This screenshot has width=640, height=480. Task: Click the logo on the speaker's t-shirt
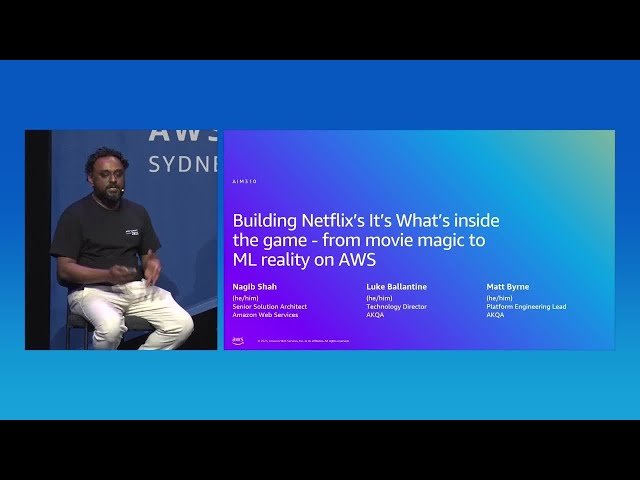[x=135, y=231]
